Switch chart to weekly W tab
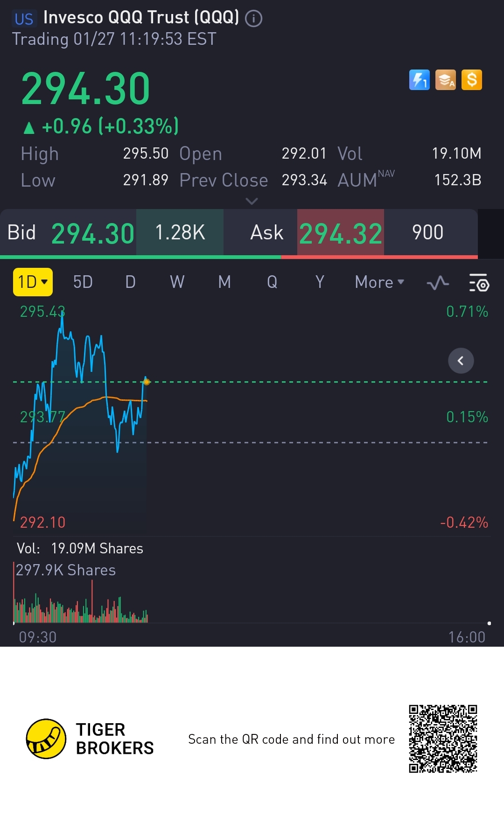The image size is (504, 831). (177, 282)
